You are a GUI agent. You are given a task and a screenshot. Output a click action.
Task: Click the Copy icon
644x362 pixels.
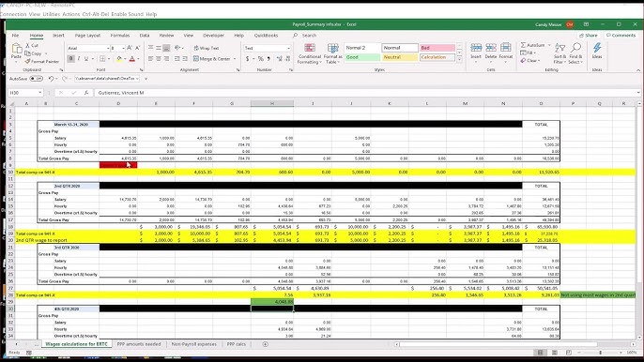(28, 53)
